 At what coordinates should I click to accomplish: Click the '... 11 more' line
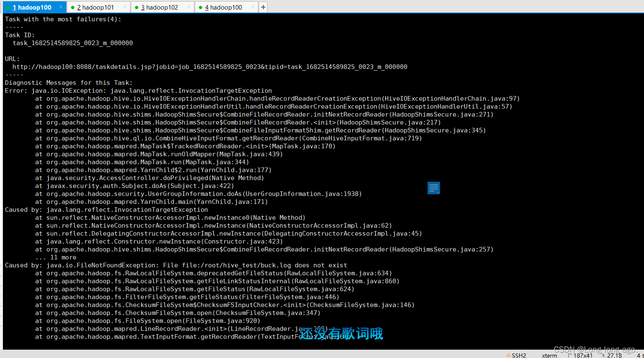56,257
